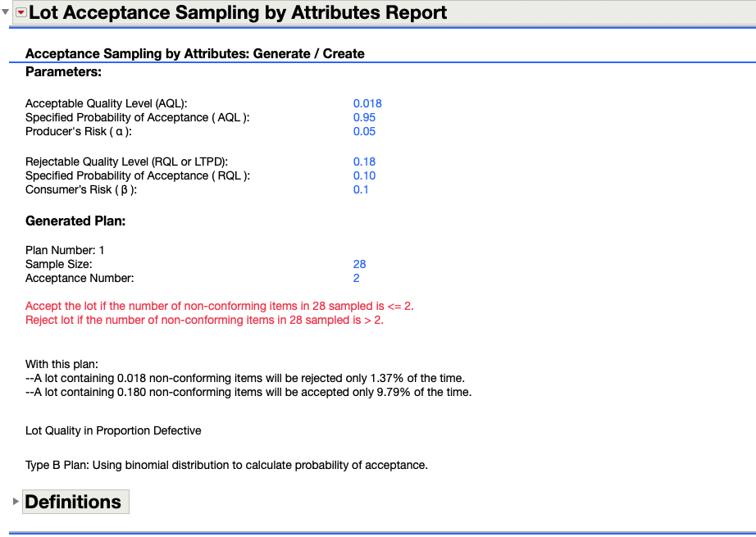Click the 'Sample Size:' label
This screenshot has height=537, width=756.
[58, 264]
